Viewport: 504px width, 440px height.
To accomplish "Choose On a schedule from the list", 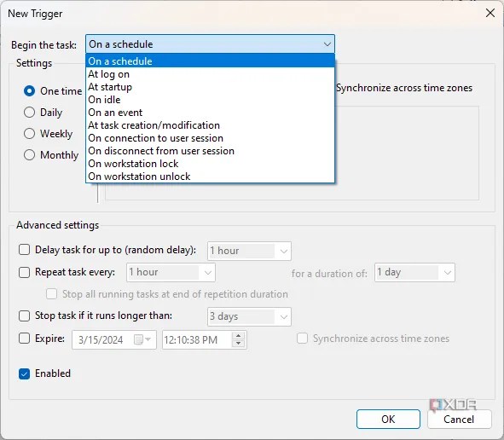I will [210, 61].
